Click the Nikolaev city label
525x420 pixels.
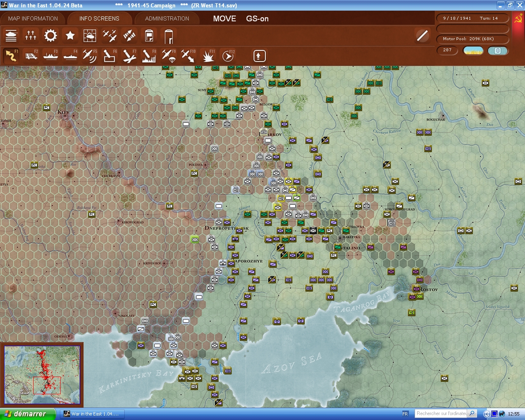(126, 316)
